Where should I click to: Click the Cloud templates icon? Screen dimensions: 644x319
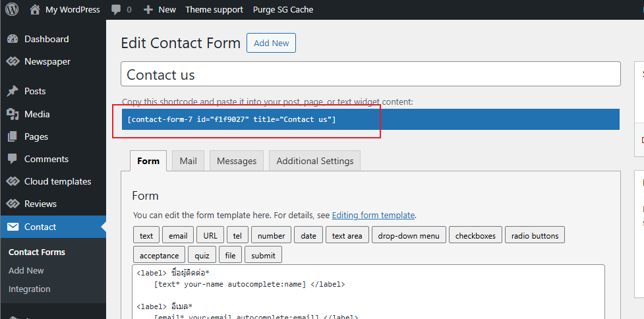tap(13, 181)
